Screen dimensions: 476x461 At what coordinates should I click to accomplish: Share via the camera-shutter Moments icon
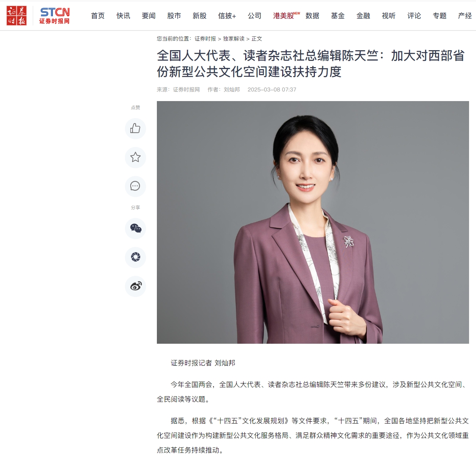(135, 257)
